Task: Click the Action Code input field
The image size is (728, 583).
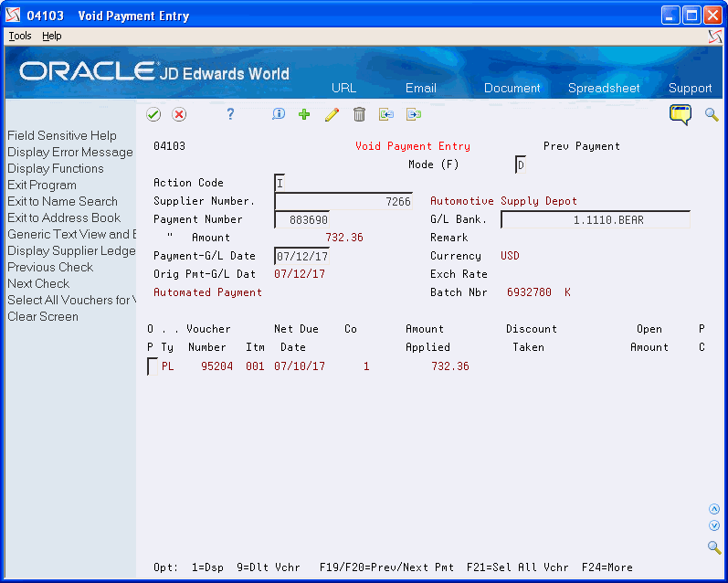Action: pos(280,183)
